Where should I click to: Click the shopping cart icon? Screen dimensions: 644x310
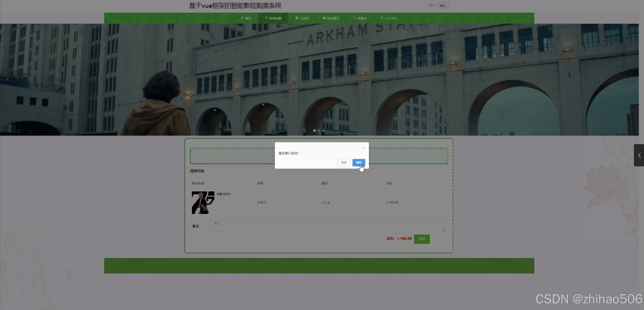click(x=354, y=18)
